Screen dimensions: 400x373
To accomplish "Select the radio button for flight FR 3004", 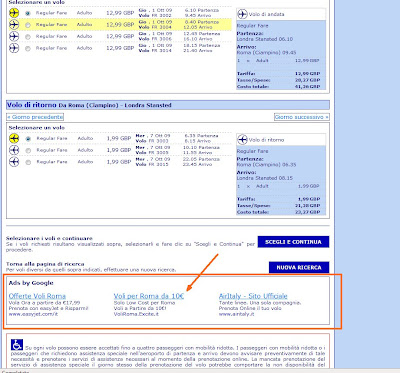I will pos(28,25).
